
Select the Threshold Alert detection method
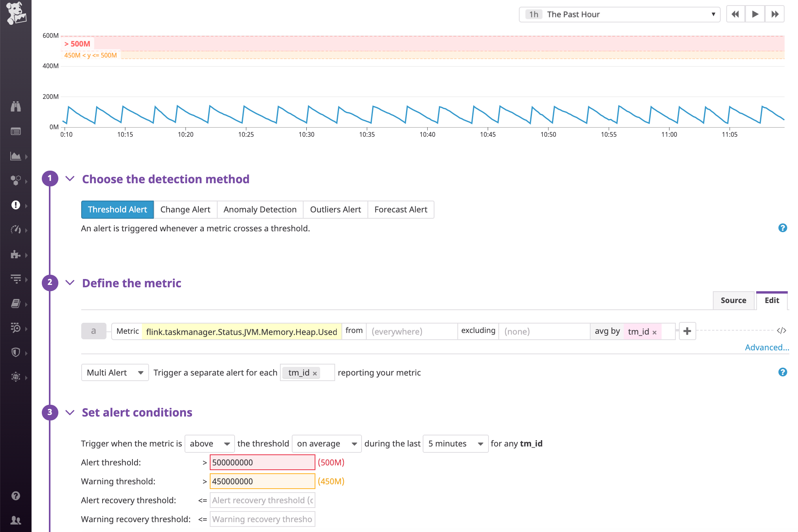pyautogui.click(x=117, y=209)
